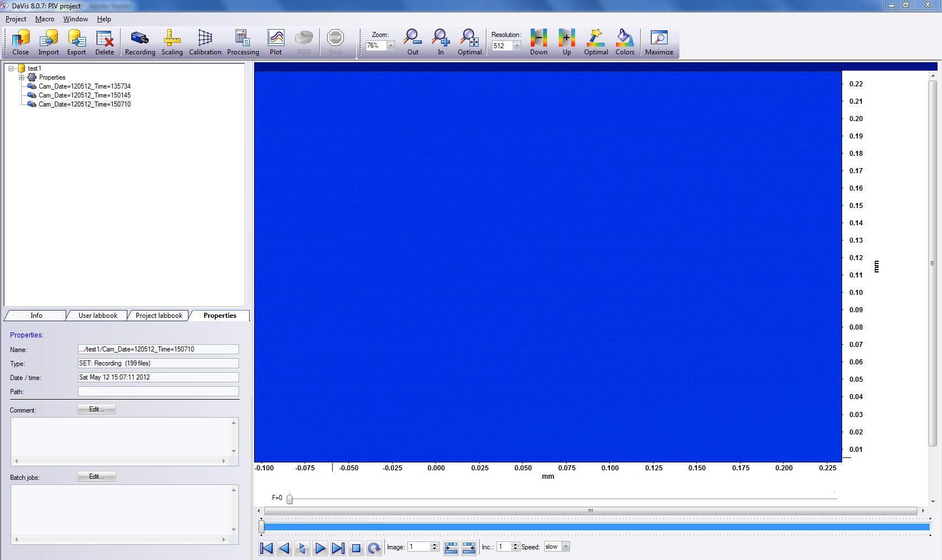
Task: Click Edit button next to Batch jobs
Action: [97, 476]
